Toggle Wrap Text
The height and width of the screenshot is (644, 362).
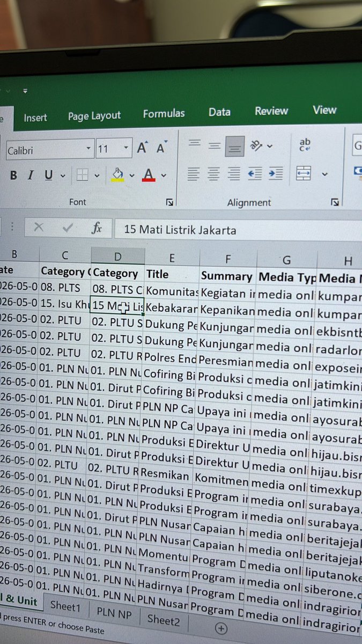pyautogui.click(x=305, y=145)
